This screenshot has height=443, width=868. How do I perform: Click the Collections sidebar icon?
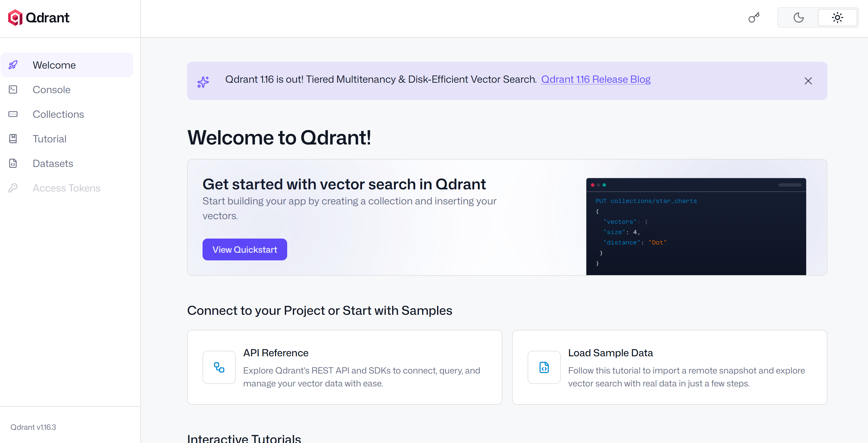click(13, 114)
